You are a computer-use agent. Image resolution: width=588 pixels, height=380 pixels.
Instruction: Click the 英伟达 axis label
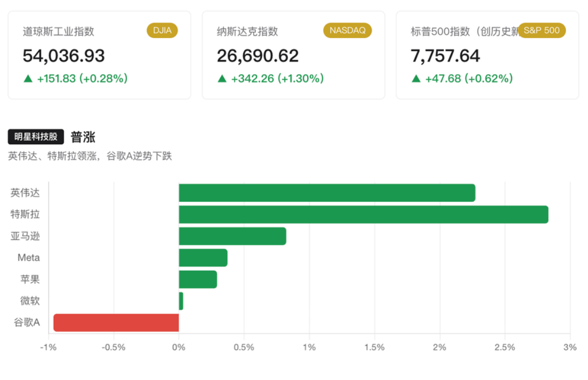pos(25,193)
